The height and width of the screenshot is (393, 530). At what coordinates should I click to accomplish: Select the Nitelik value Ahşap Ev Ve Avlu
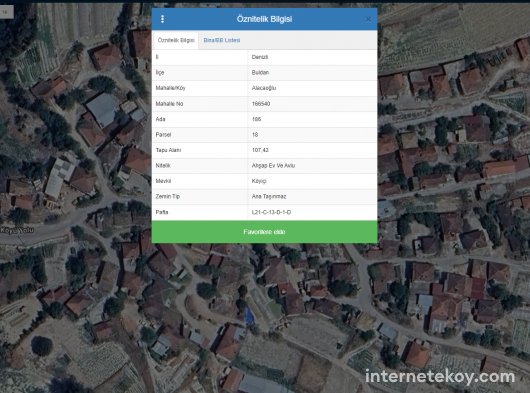(273, 166)
